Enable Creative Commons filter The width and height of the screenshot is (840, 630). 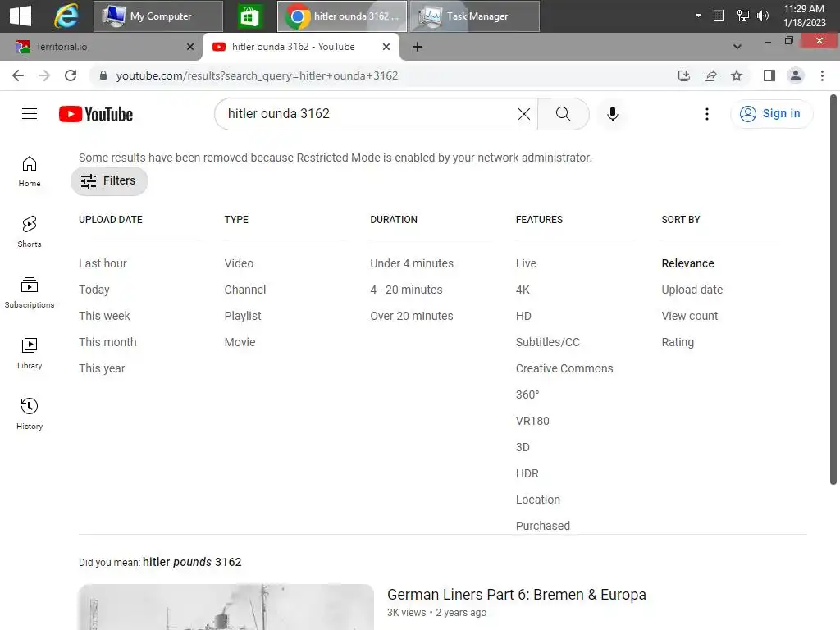click(x=564, y=368)
